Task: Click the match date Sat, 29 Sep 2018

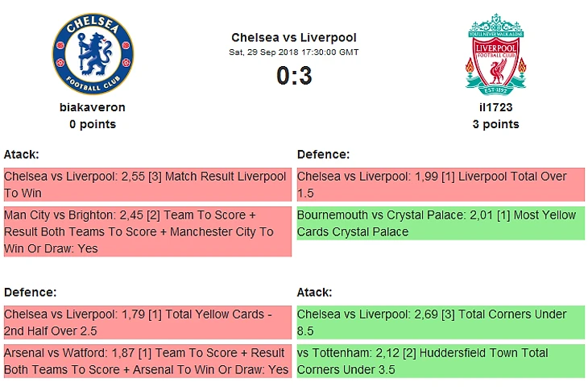Action: click(293, 52)
